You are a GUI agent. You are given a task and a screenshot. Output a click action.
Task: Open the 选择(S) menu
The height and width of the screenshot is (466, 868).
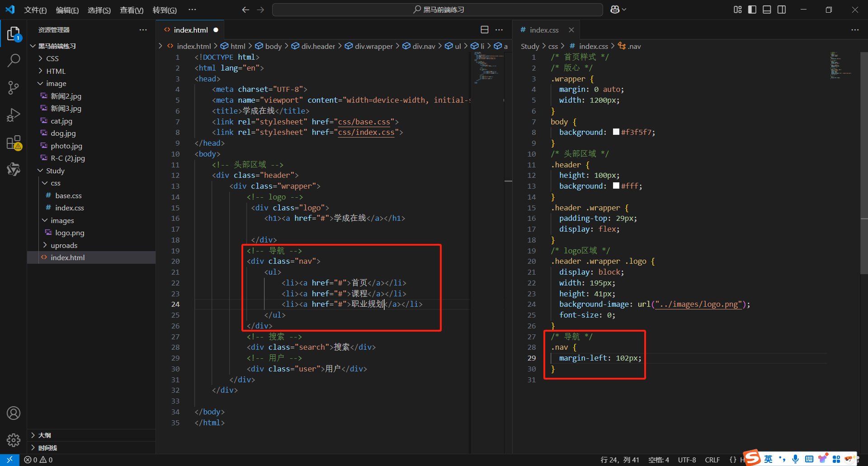pos(99,10)
